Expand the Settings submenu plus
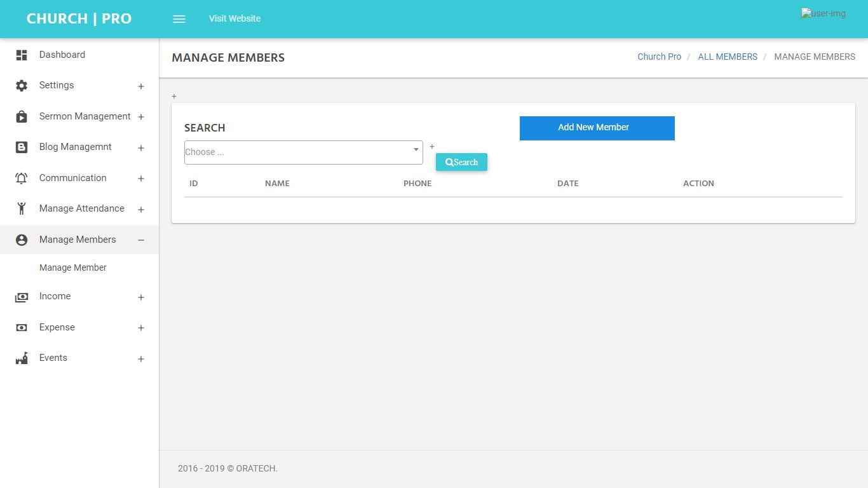This screenshot has height=488, width=868. [141, 86]
